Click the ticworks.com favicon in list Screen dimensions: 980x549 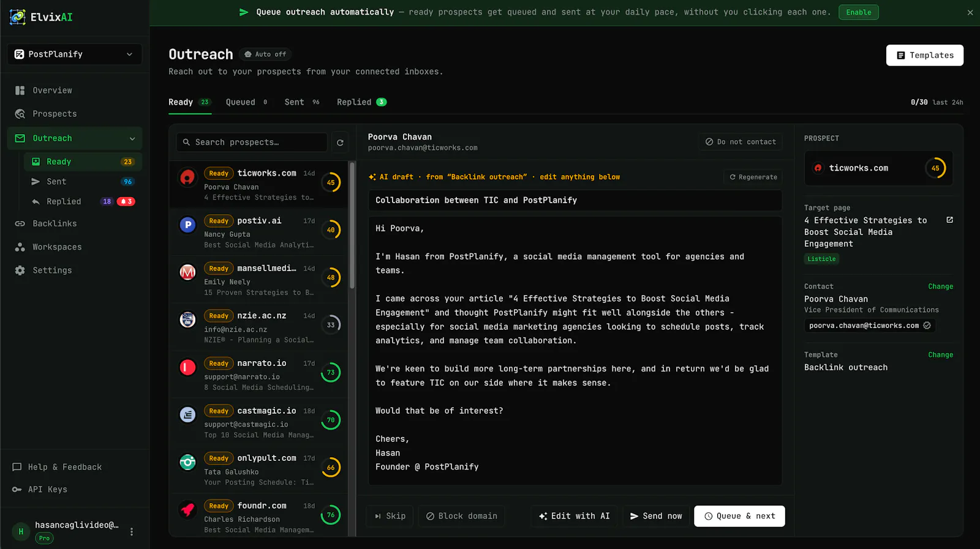tap(187, 177)
